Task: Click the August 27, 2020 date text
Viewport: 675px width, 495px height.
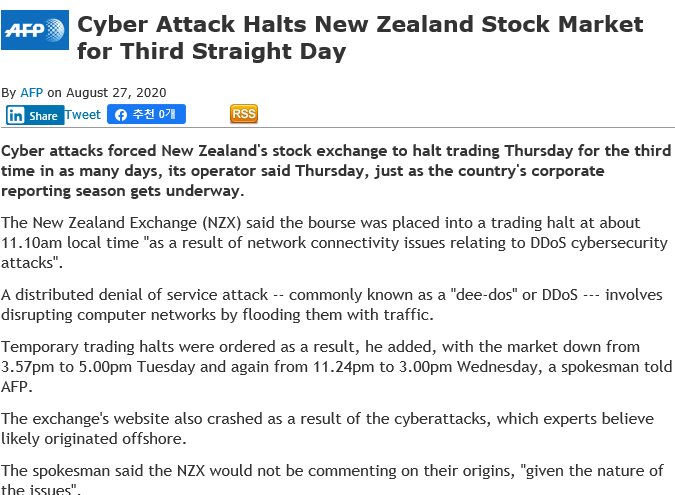Action: pos(116,93)
